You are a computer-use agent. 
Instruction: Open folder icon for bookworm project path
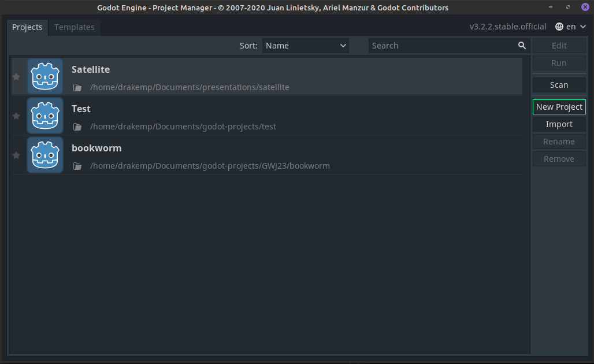click(77, 166)
